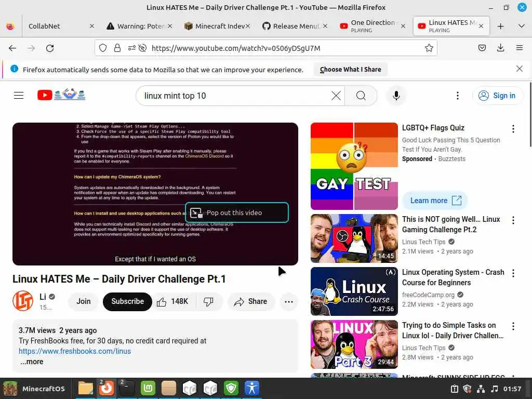Click the blocked autoplay icon in address bar

click(x=143, y=48)
